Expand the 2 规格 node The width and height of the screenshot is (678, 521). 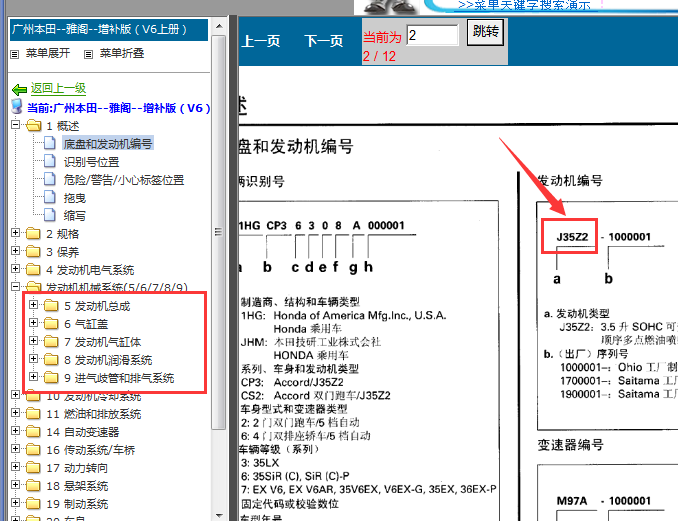[x=16, y=233]
